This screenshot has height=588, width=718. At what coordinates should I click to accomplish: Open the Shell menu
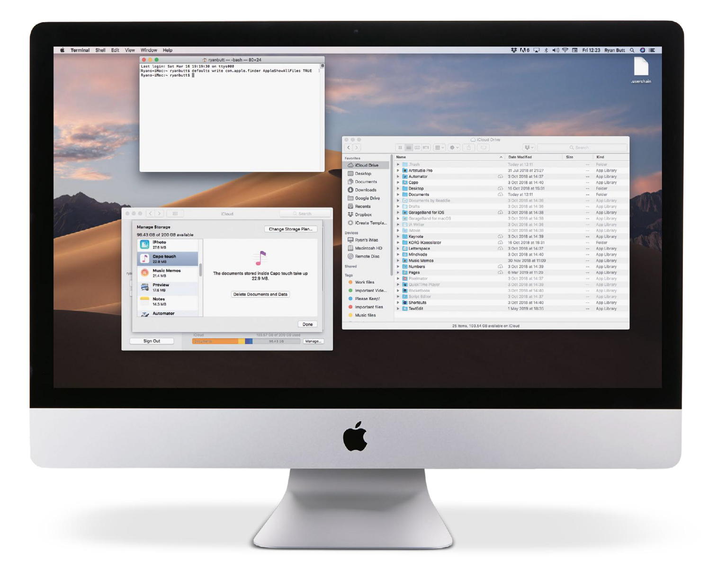(100, 50)
